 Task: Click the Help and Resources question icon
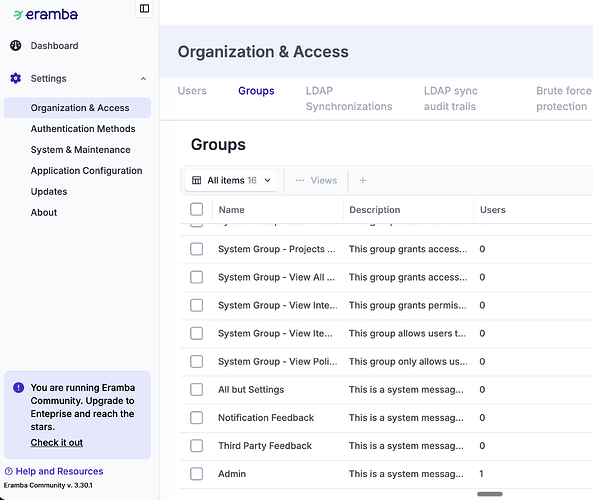(x=9, y=471)
